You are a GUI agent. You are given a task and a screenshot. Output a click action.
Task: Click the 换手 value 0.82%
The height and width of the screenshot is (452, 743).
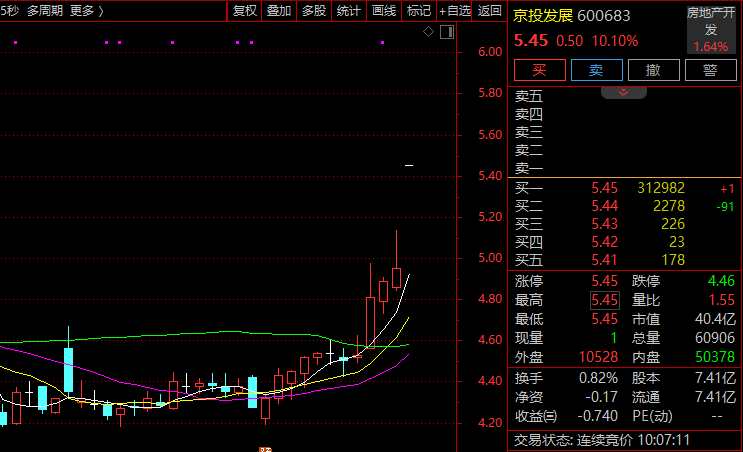598,378
